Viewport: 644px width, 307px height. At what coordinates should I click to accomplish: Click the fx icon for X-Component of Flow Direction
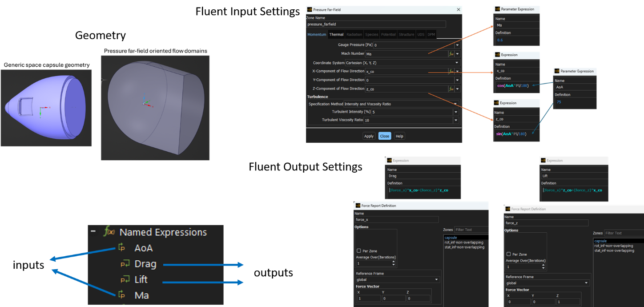[x=451, y=71]
